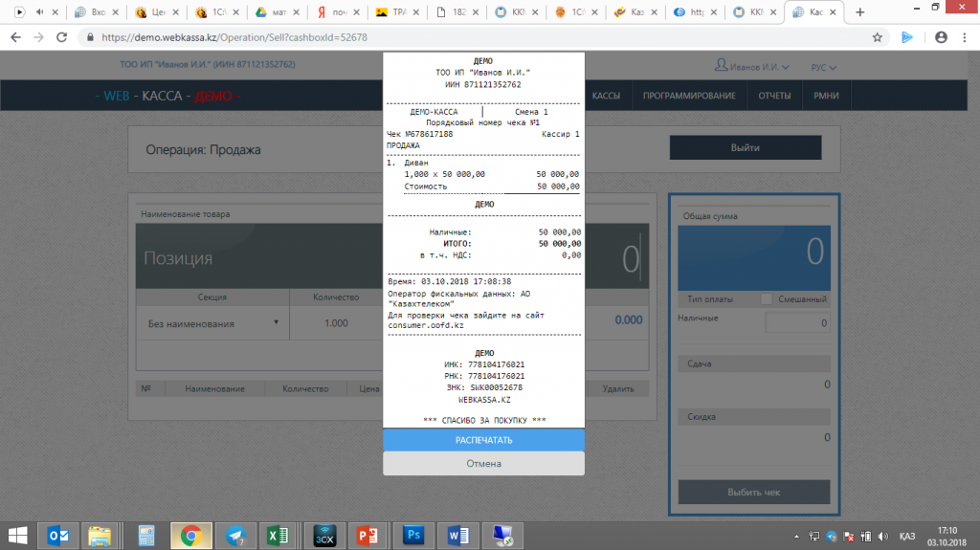This screenshot has height=550, width=980.
Task: Expand the Секция dropdown 'Без наименования'
Action: point(211,323)
